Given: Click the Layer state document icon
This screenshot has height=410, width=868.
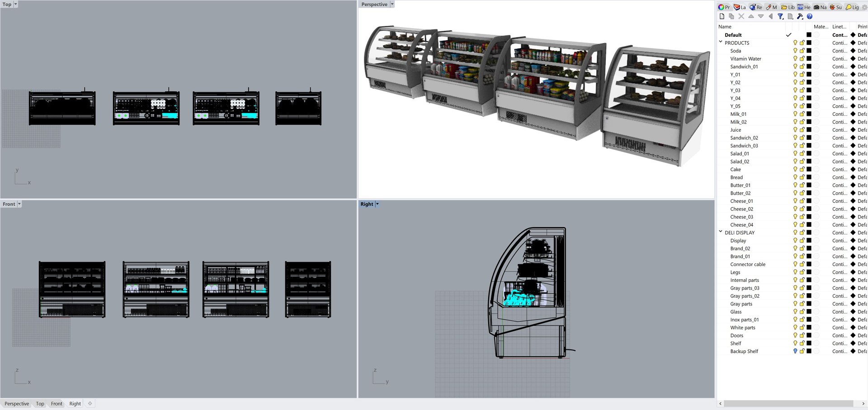Looking at the screenshot, I should click(790, 16).
